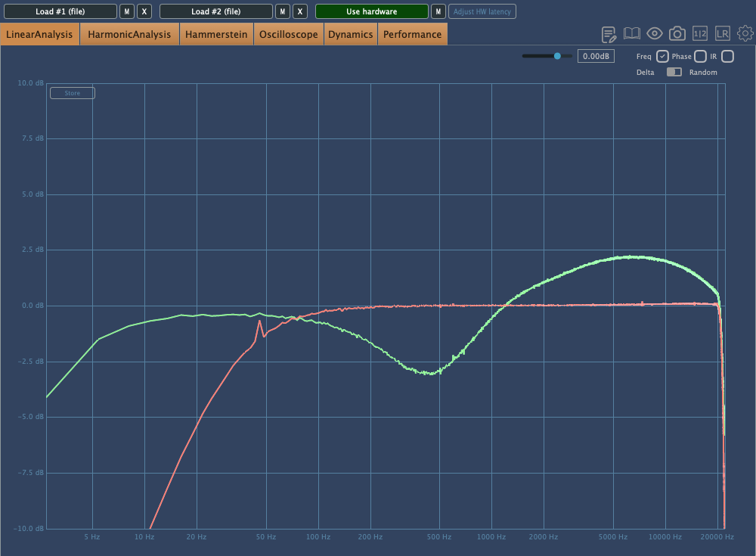The image size is (756, 556).
Task: Click the gain slider handle
Action: tap(558, 56)
